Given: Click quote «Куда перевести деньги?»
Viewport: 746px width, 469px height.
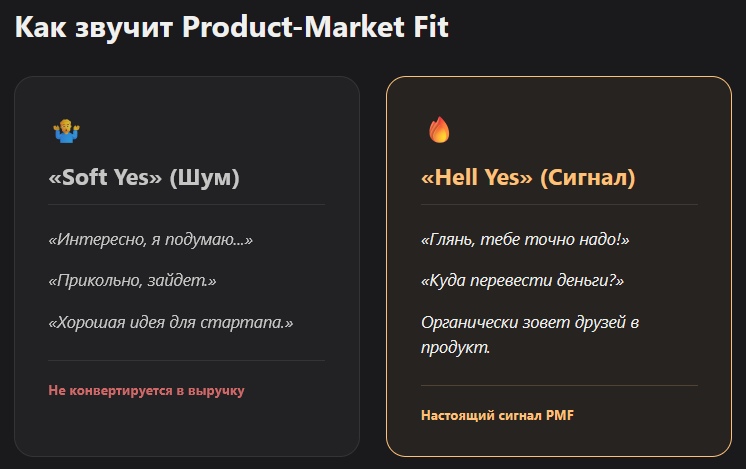Looking at the screenshot, I should pyautogui.click(x=522, y=281).
